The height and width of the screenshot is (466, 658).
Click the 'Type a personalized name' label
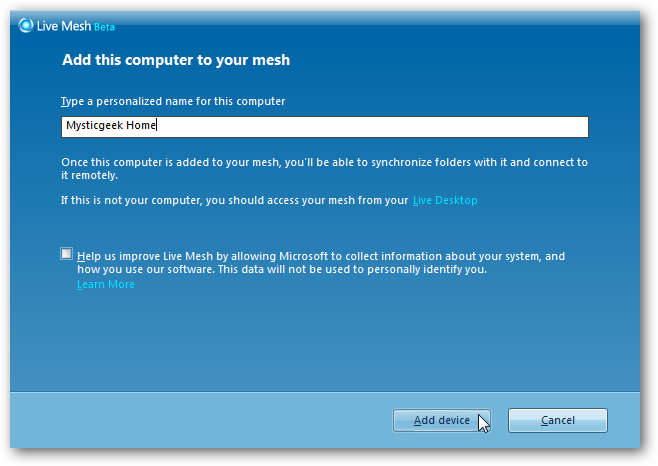173,102
